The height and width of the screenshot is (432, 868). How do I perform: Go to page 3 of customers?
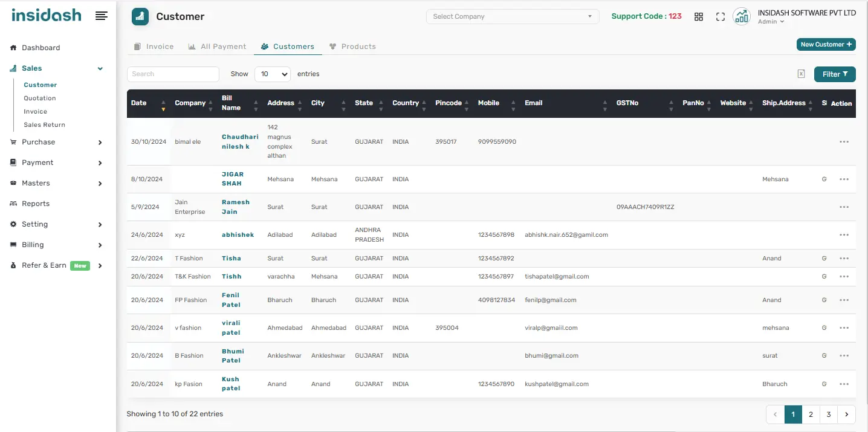click(829, 414)
